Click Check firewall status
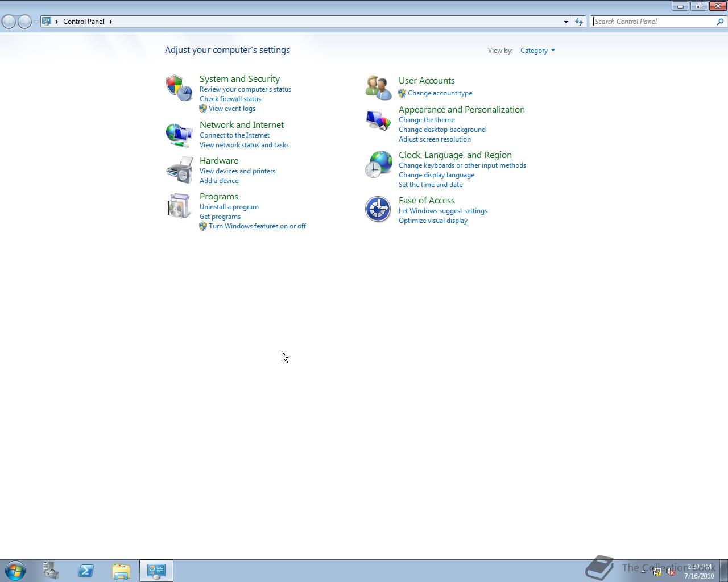This screenshot has height=582, width=728. 230,99
